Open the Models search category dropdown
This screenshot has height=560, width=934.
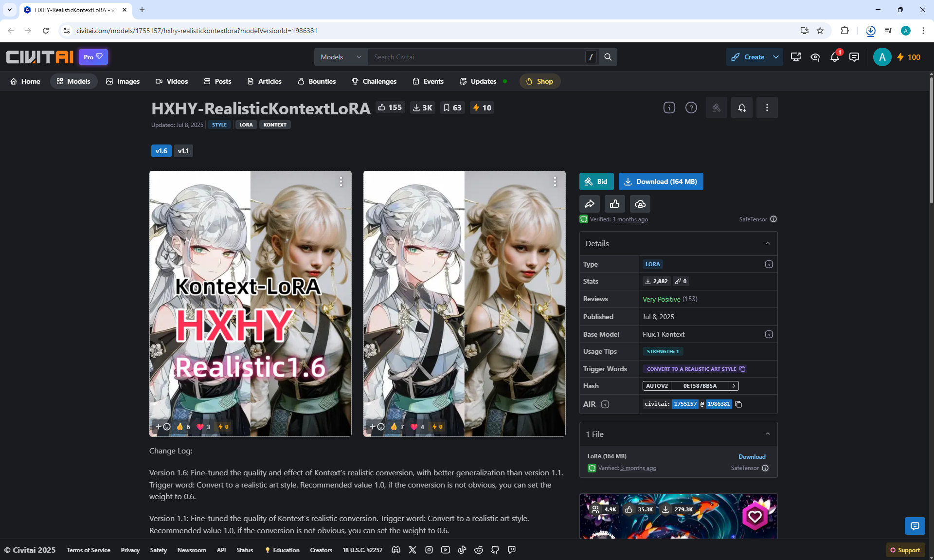coord(341,57)
